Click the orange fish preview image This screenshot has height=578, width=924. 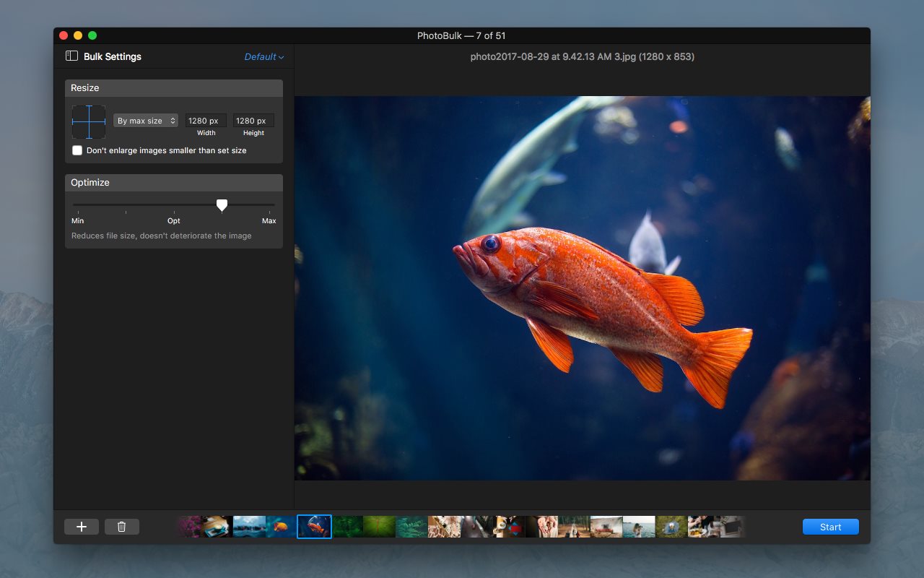point(583,288)
